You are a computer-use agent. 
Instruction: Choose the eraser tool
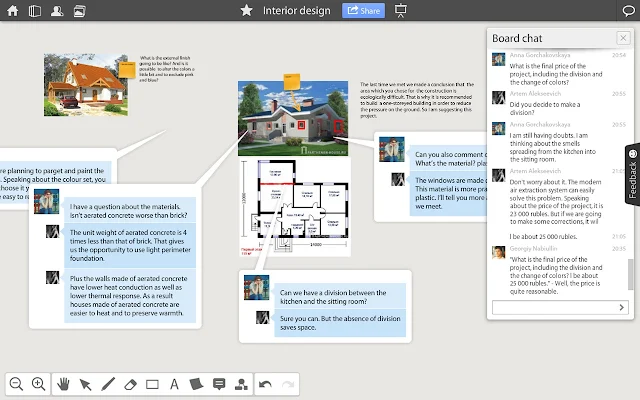[130, 384]
